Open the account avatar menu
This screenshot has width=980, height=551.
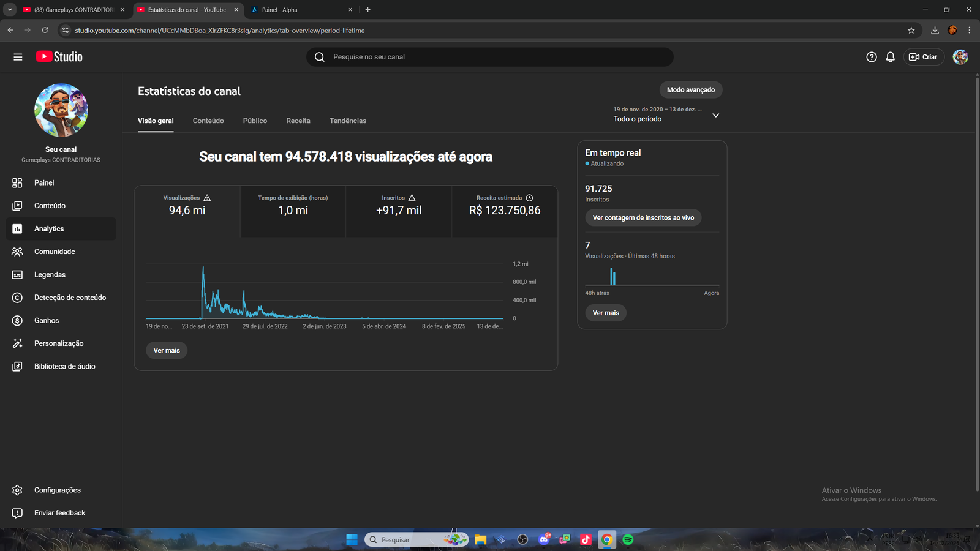pos(960,57)
